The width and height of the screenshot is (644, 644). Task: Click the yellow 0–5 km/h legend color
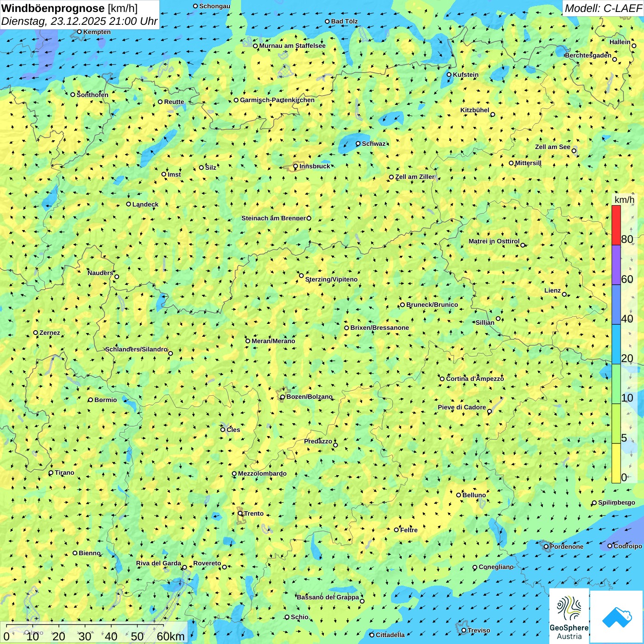[x=616, y=463]
